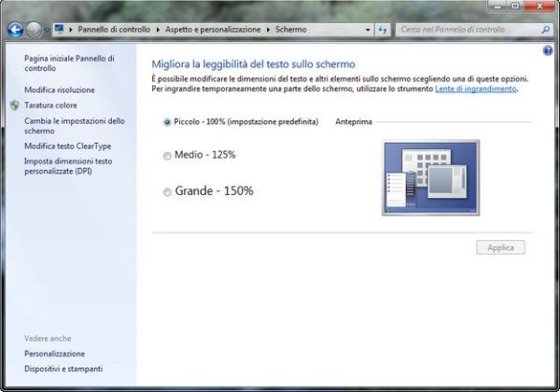Select the Piccolo - 100% radio button

pos(167,122)
